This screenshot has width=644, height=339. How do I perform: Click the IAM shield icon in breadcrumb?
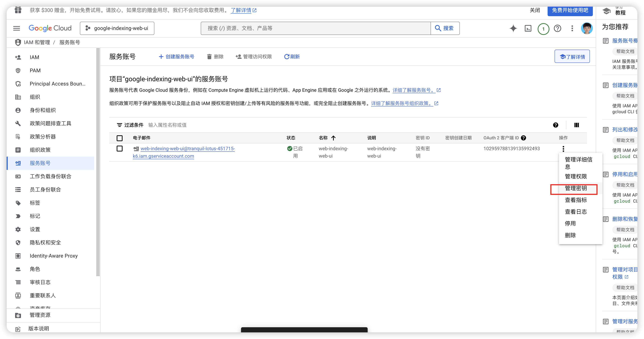click(18, 42)
